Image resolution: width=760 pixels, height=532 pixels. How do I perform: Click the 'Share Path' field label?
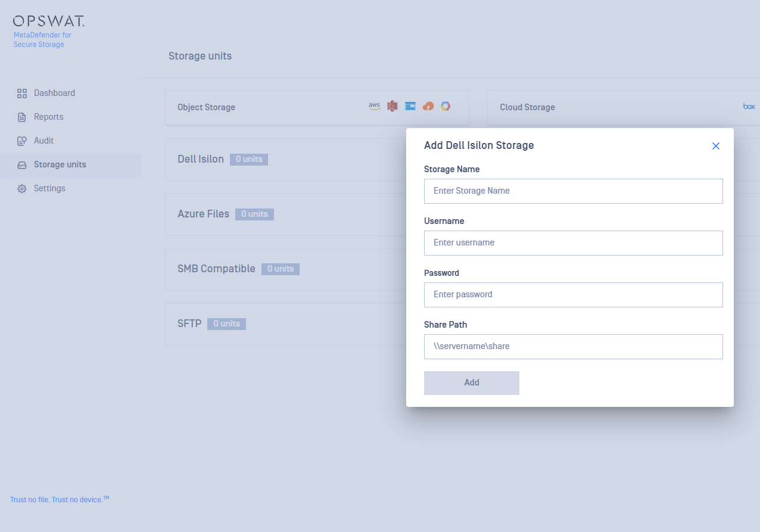tap(446, 325)
